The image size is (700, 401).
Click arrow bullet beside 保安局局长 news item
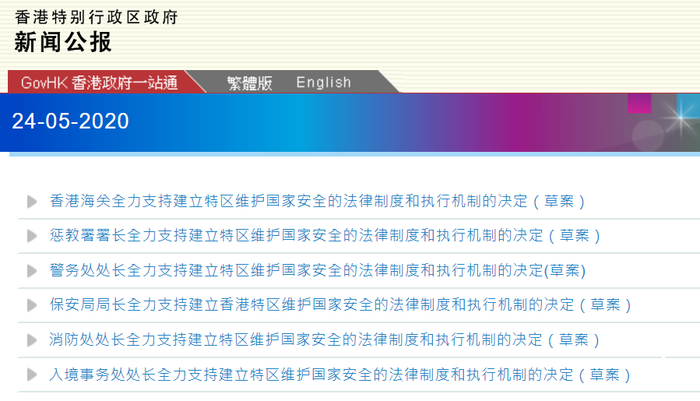point(32,305)
